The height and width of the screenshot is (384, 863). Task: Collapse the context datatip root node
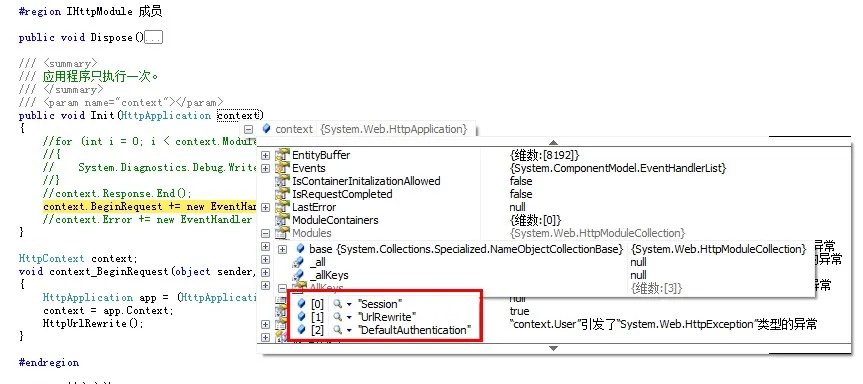coord(249,129)
